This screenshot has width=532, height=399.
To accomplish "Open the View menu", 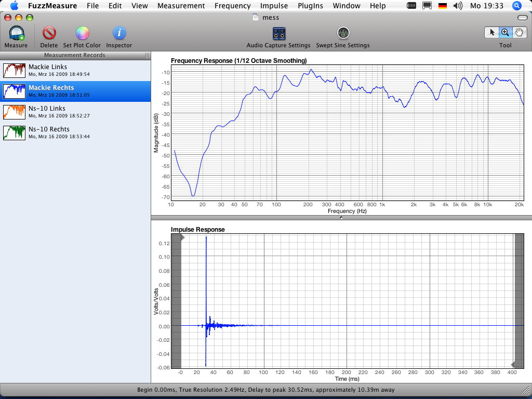I will (139, 6).
